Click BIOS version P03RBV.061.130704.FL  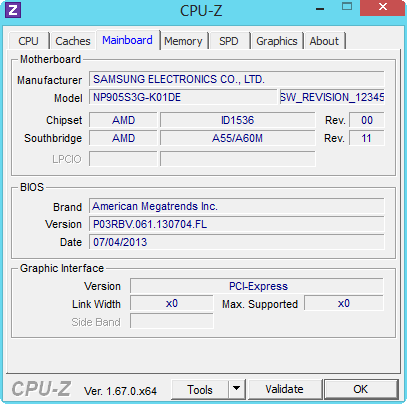(237, 224)
